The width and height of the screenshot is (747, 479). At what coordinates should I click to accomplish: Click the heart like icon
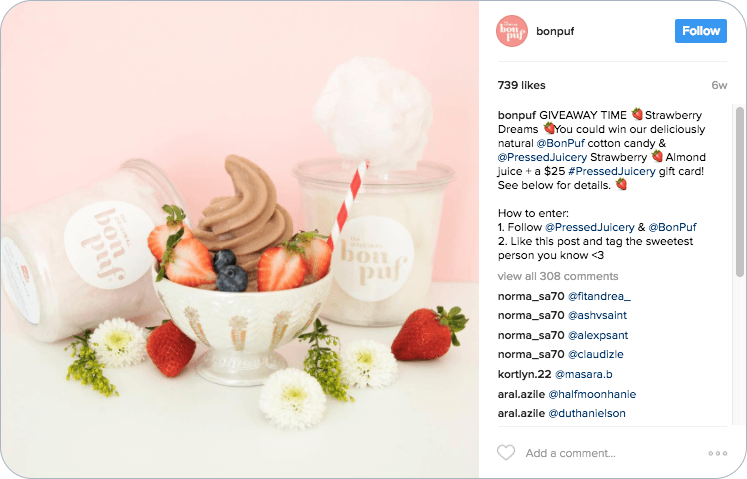(x=506, y=452)
